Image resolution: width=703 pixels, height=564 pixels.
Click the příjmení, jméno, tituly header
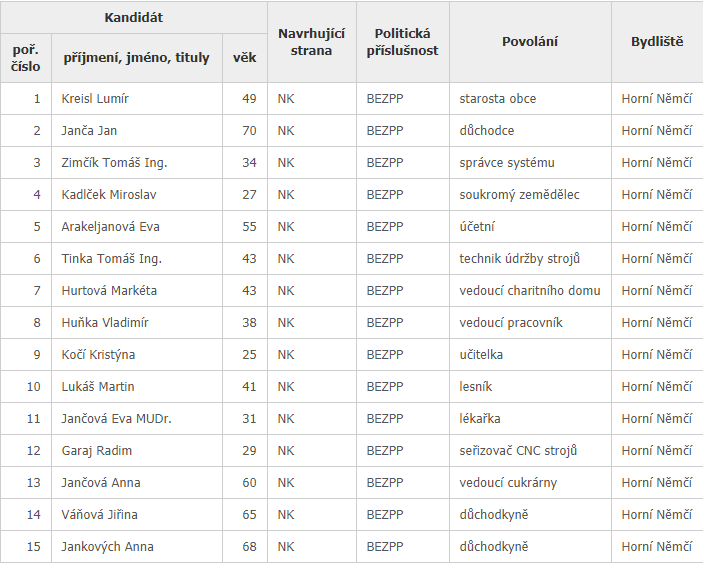(x=136, y=58)
